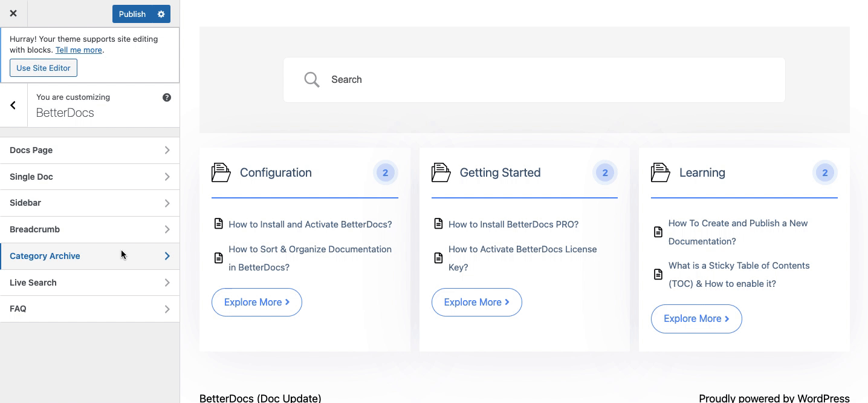Image resolution: width=868 pixels, height=403 pixels.
Task: Close the Customizer with the X icon
Action: [13, 13]
